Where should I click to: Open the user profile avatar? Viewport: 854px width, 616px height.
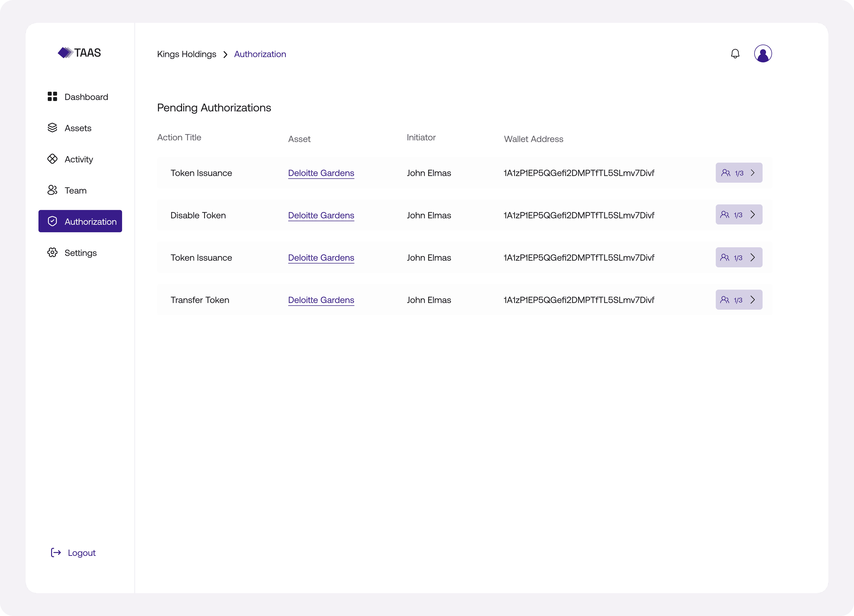763,53
